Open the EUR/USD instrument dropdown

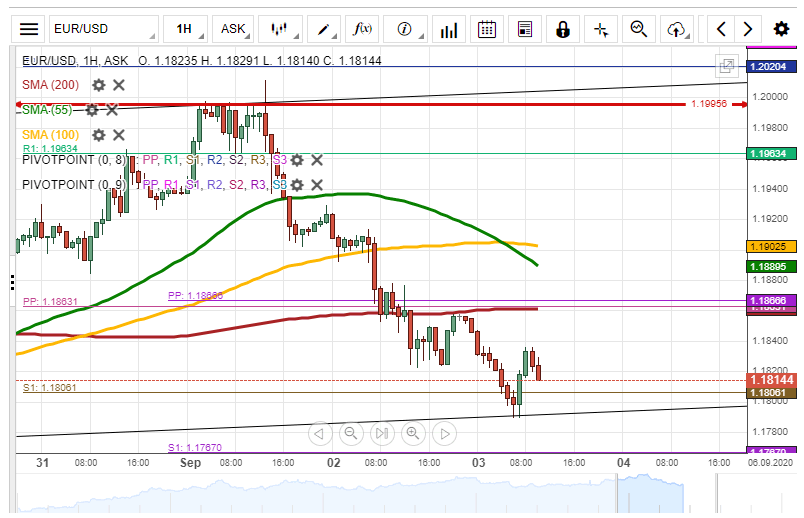pyautogui.click(x=104, y=29)
